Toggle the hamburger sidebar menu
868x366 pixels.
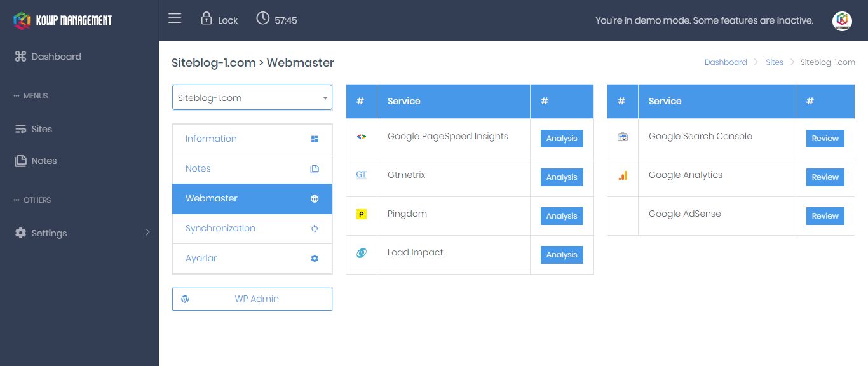(175, 18)
